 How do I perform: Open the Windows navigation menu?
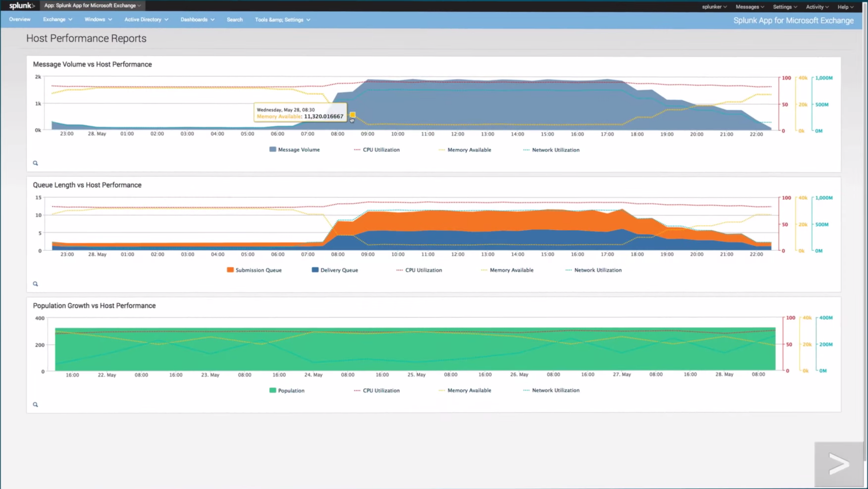click(x=98, y=19)
